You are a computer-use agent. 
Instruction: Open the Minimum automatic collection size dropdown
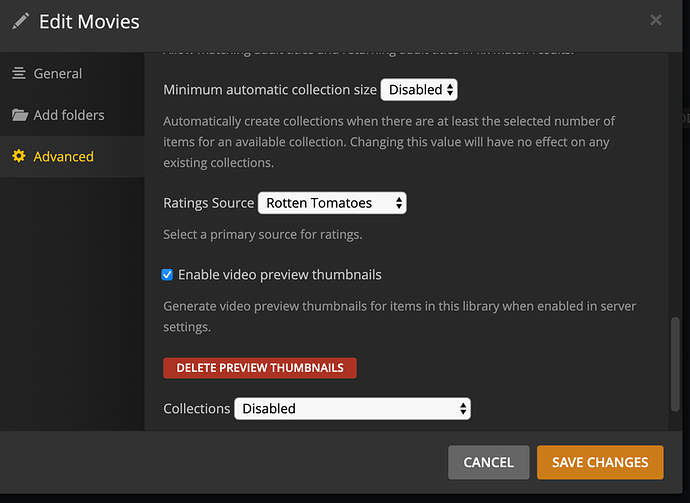point(419,90)
